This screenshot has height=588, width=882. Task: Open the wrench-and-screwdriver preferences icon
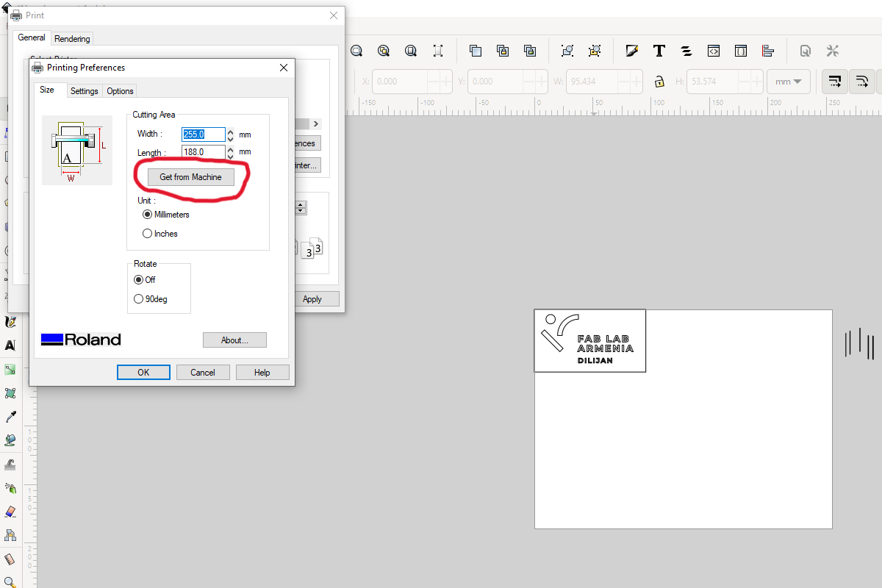point(833,51)
